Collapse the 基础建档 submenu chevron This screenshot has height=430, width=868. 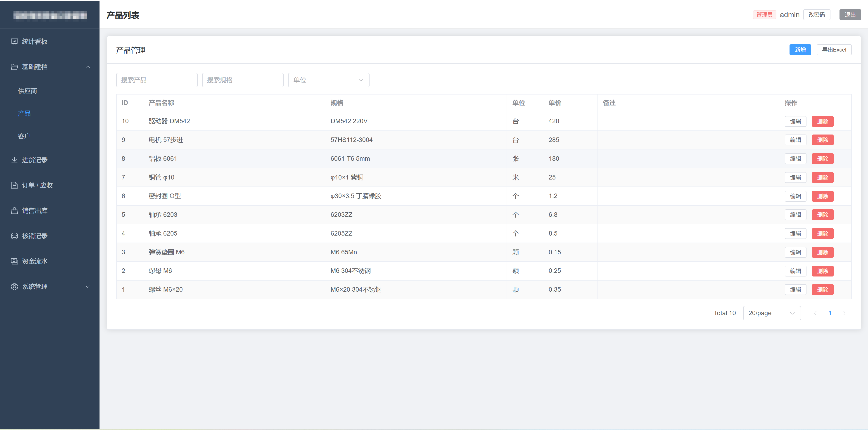point(88,67)
